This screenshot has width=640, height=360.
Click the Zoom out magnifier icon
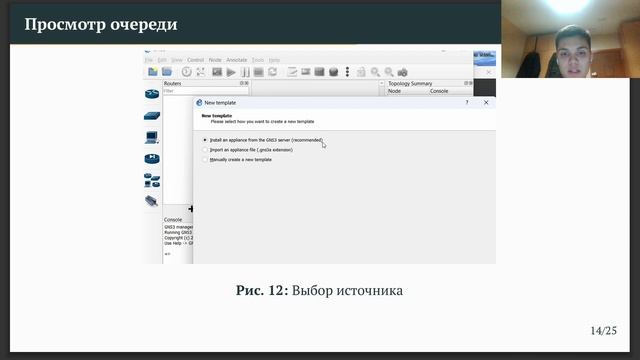point(389,72)
